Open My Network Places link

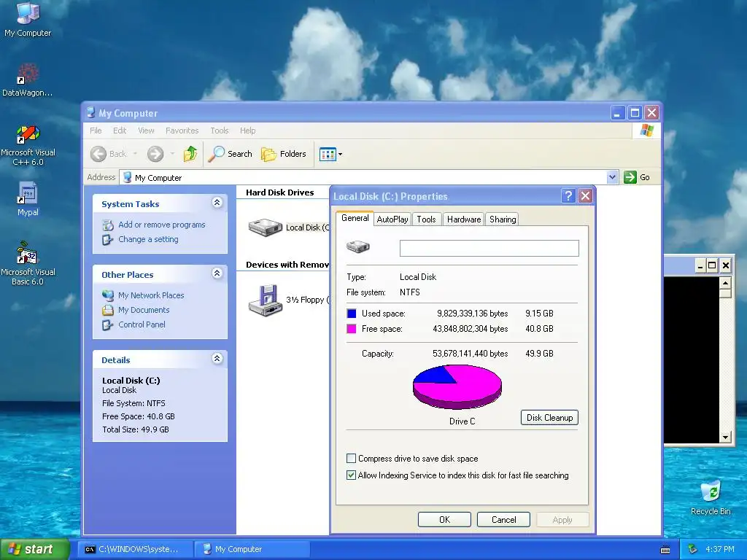pos(151,295)
